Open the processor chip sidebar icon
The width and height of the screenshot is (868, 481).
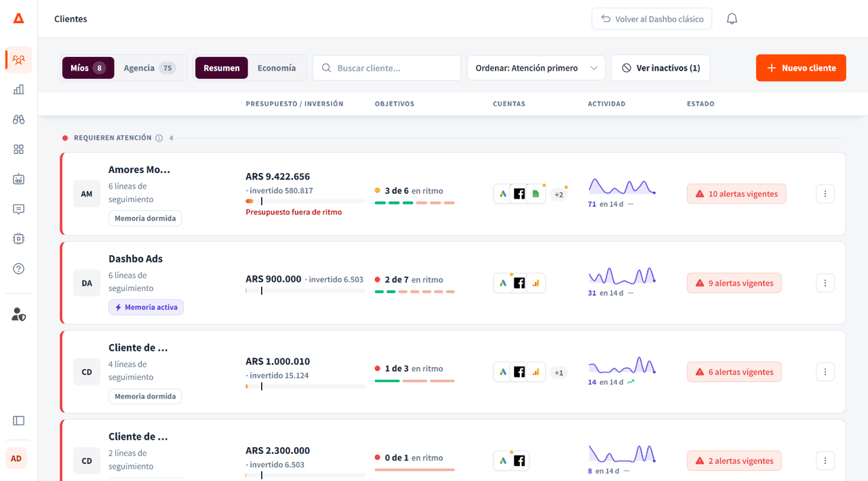tap(18, 239)
